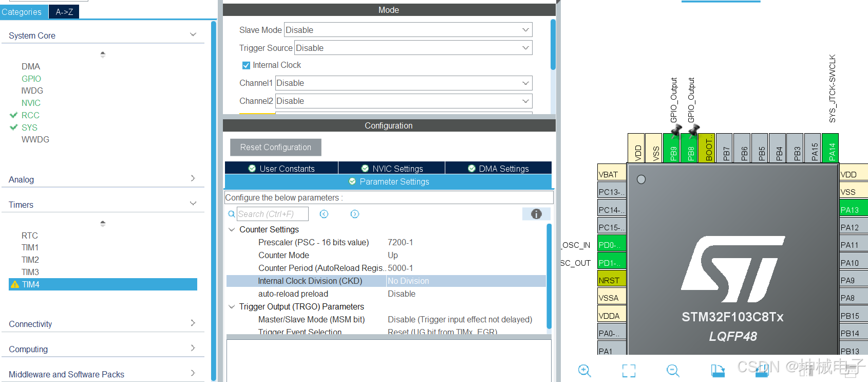This screenshot has height=382, width=868.
Task: Select RTC in the Timers list
Action: 30,235
